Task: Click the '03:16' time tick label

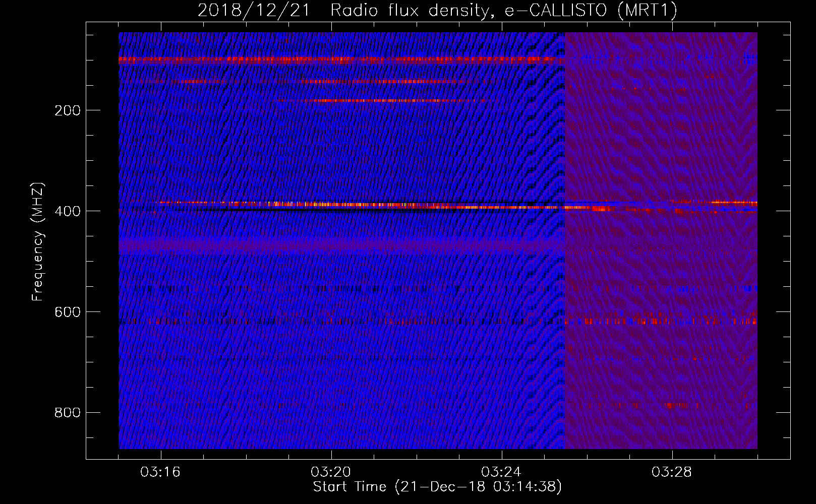Action: click(160, 472)
